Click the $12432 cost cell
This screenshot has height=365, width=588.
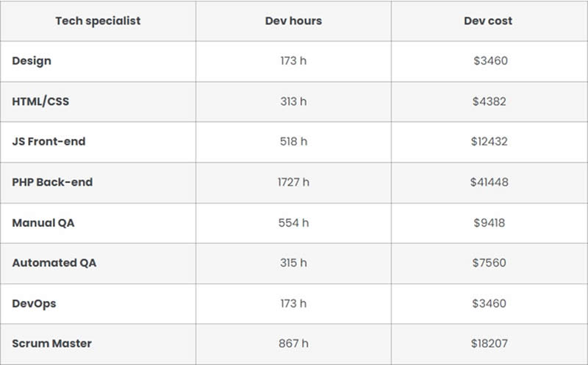pos(489,142)
